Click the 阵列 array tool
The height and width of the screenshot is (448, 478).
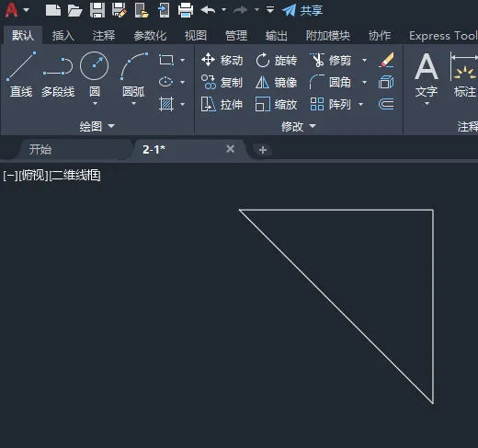click(x=330, y=104)
